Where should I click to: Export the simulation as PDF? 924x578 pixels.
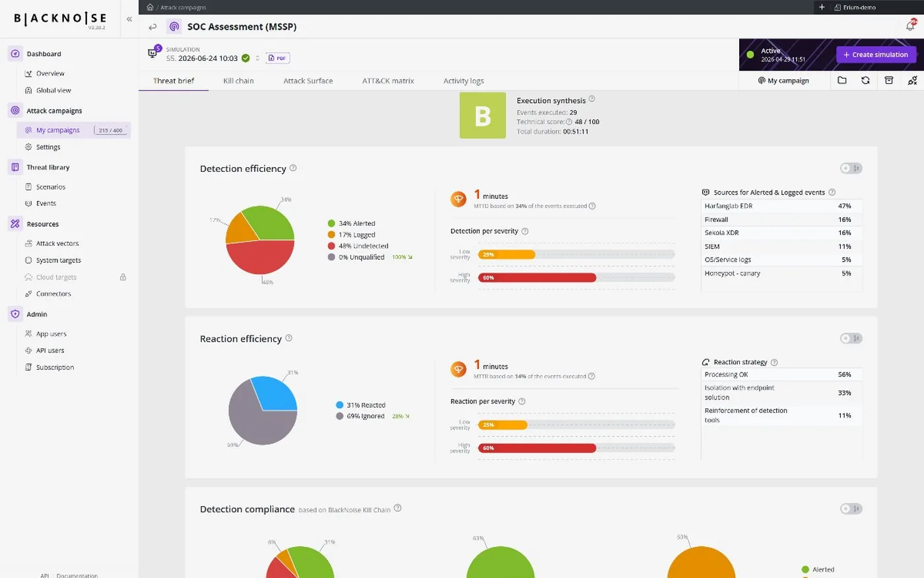pyautogui.click(x=278, y=58)
